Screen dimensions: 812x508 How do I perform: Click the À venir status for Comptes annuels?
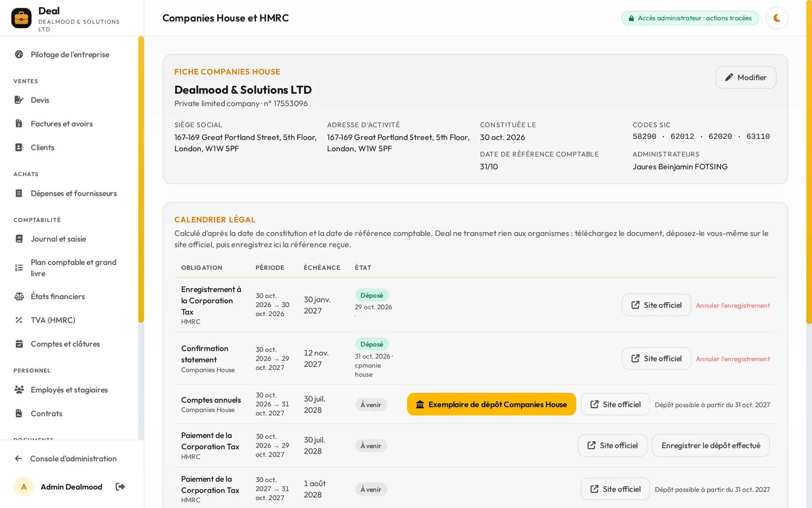(x=371, y=405)
